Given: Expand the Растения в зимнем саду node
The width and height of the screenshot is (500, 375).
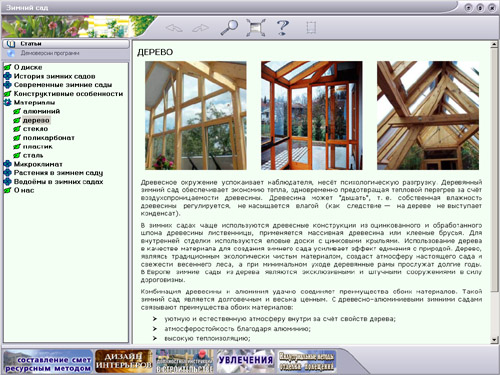Looking at the screenshot, I should (x=7, y=173).
